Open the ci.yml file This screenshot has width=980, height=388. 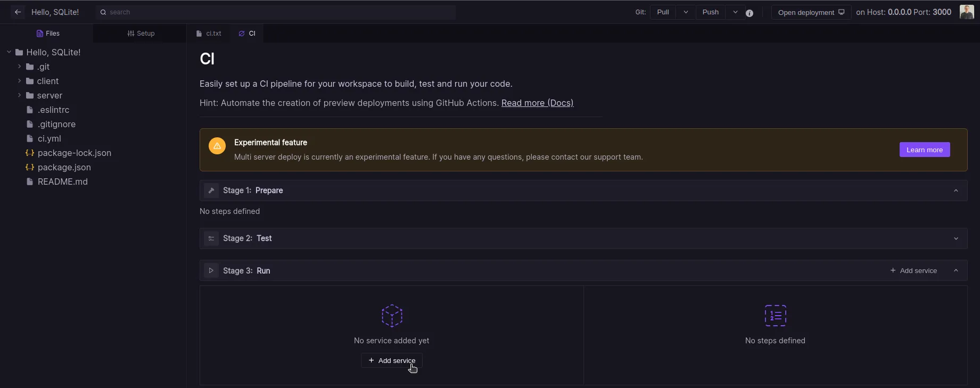click(50, 138)
